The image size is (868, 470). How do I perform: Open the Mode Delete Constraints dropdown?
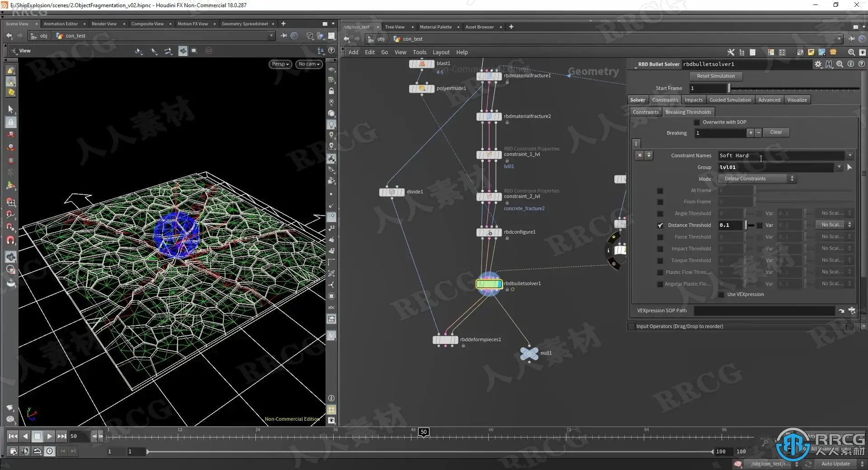[757, 179]
